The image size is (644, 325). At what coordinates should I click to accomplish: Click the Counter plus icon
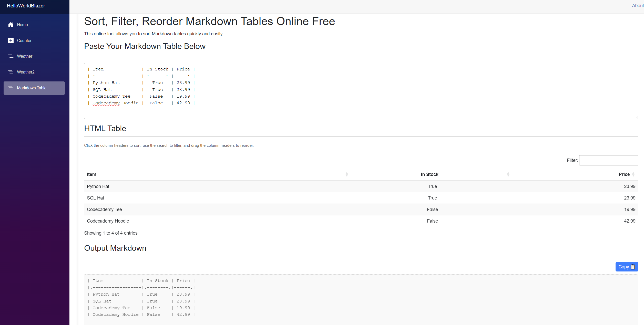point(11,40)
